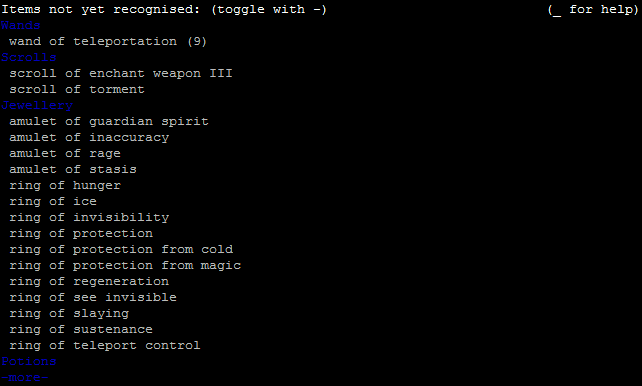Select the ring of hunger entry
Image resolution: width=642 pixels, height=386 pixels.
(65, 185)
